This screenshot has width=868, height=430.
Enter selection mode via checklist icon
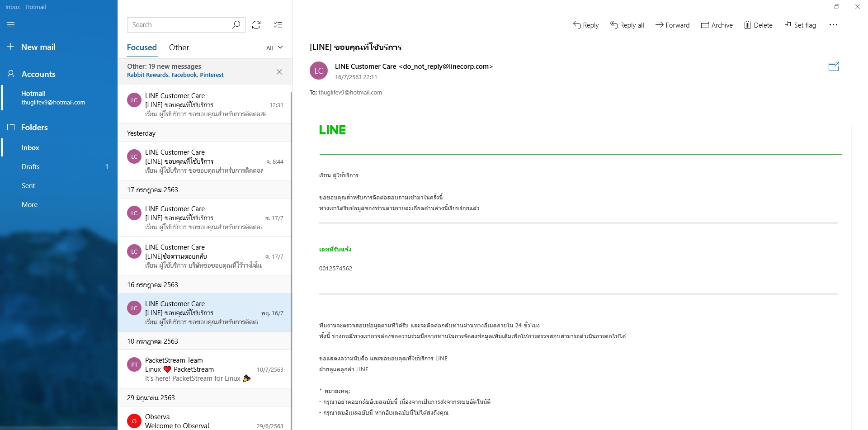tap(278, 25)
